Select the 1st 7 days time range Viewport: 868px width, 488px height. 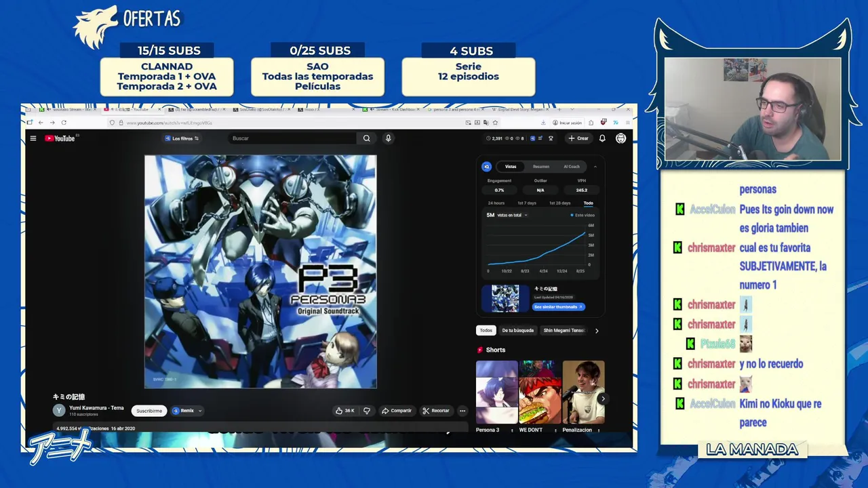[x=527, y=203]
